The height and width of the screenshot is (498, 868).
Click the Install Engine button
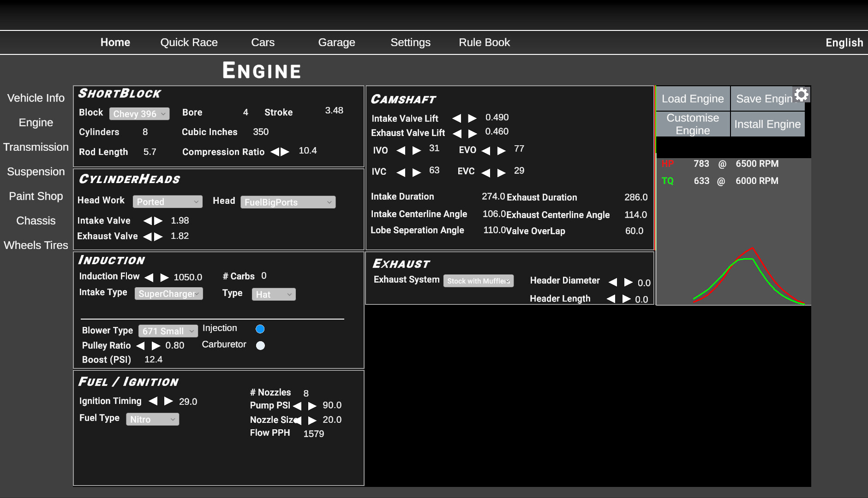(767, 124)
